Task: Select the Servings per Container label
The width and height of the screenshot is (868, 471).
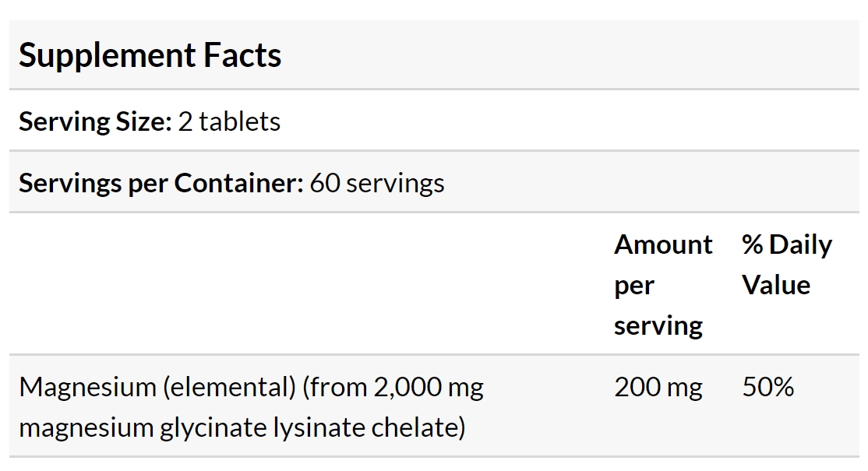Action: (x=161, y=183)
